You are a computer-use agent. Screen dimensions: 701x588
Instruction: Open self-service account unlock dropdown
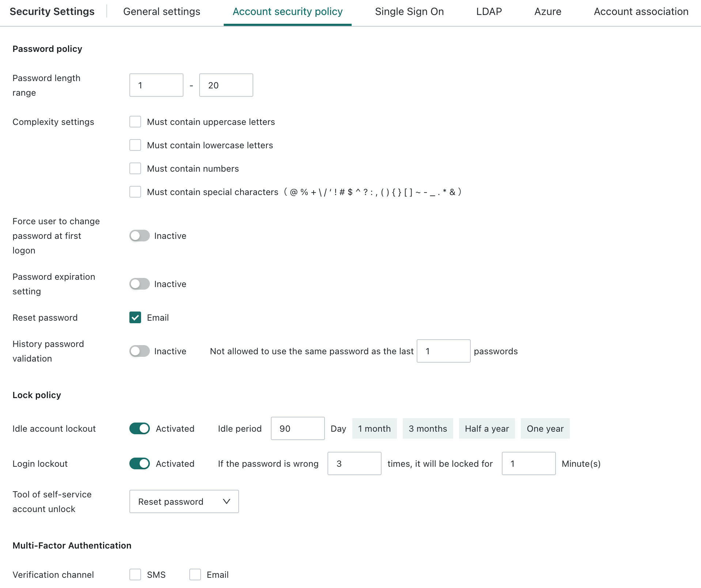[x=184, y=501]
